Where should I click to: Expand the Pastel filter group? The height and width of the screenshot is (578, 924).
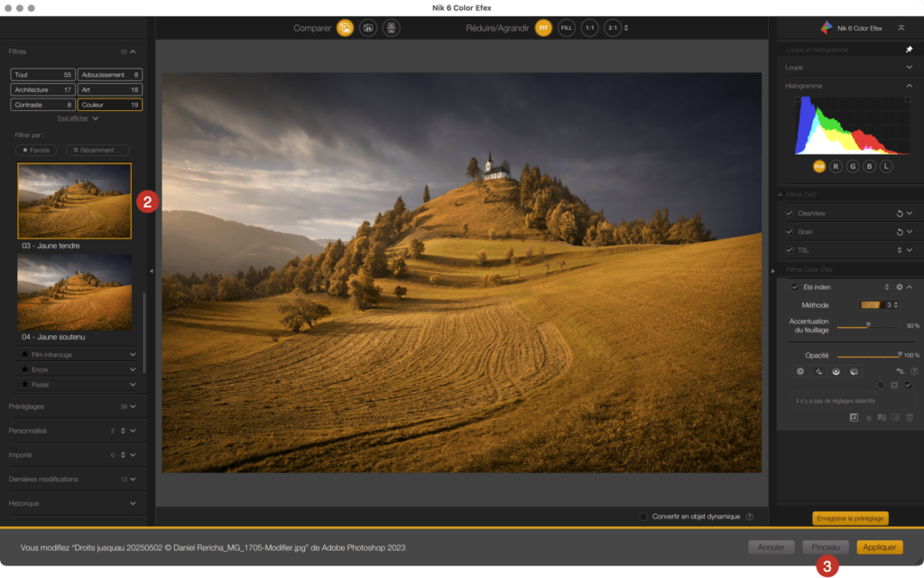[133, 385]
